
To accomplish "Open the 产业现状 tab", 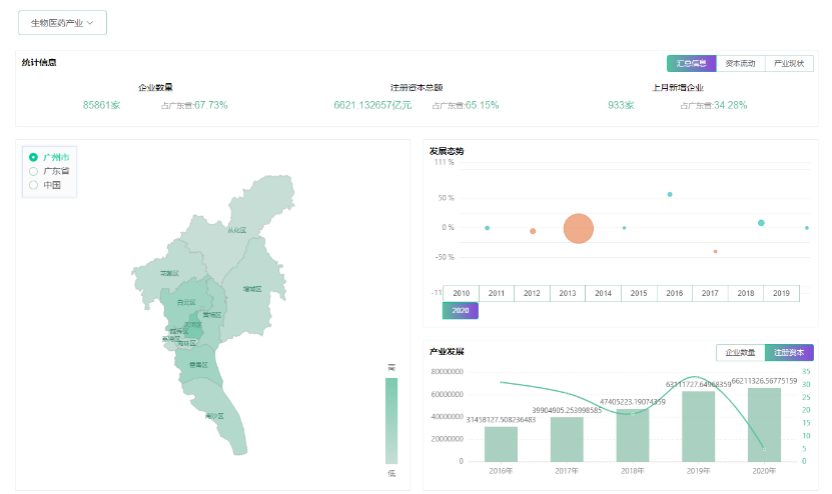I will [x=789, y=63].
